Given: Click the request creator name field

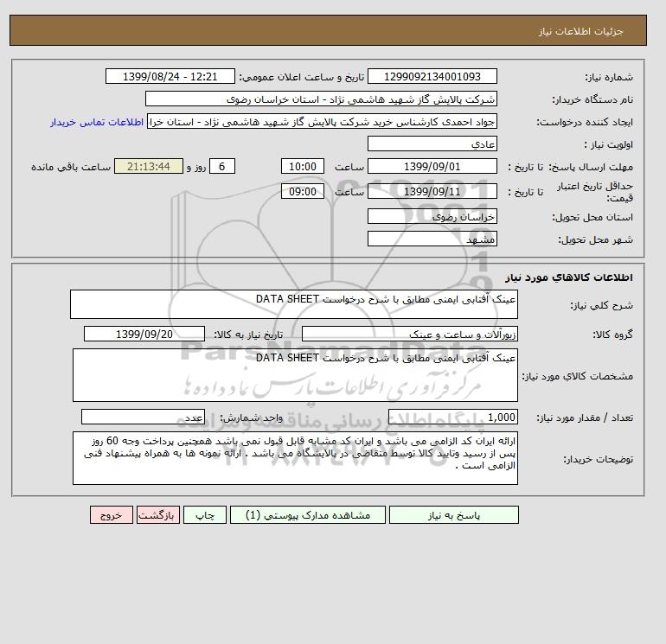Looking at the screenshot, I should point(322,121).
